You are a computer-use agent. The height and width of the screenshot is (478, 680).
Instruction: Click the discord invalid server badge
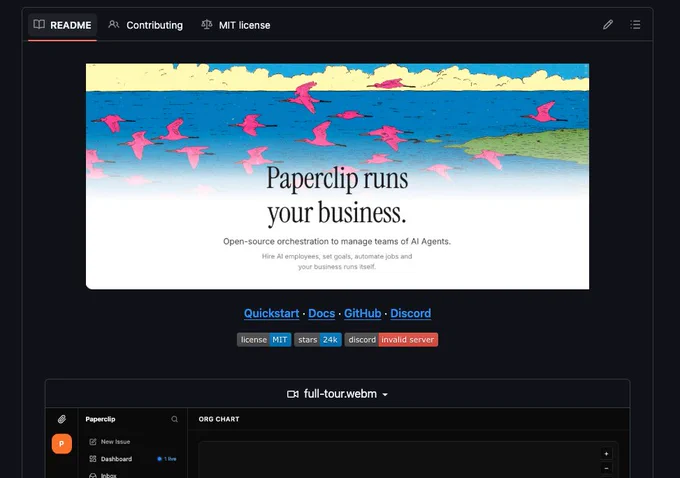tap(391, 340)
